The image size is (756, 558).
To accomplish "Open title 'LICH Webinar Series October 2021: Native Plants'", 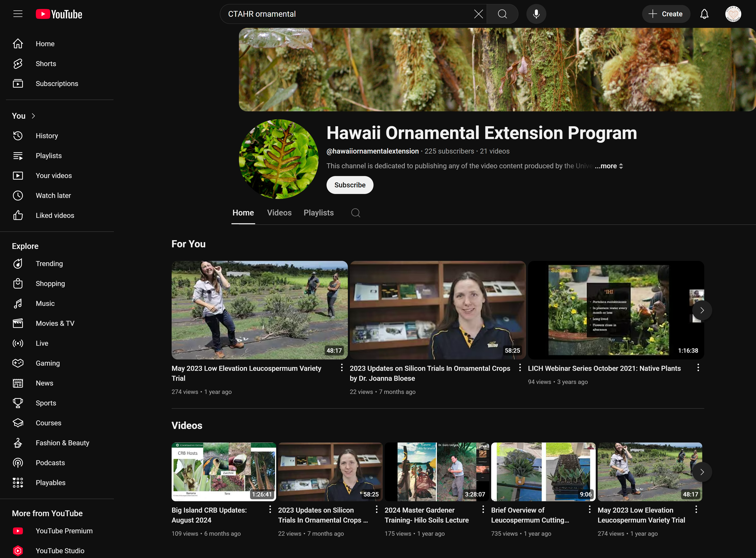I will pos(604,368).
